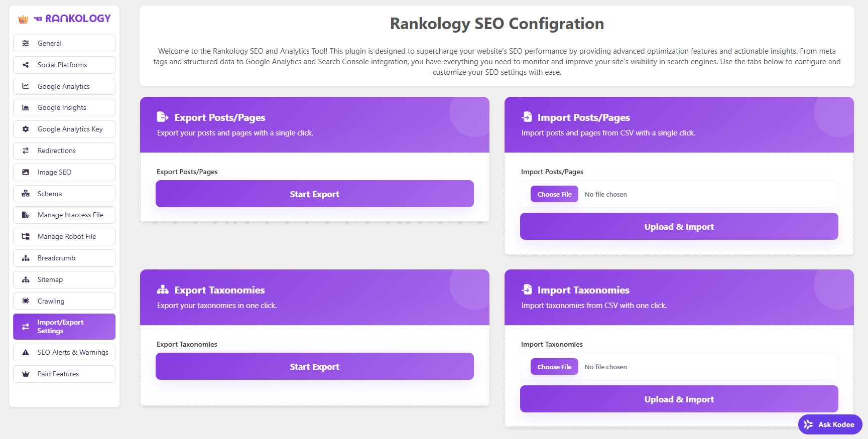Click the Image SEO picture icon
The image size is (868, 439).
(x=26, y=172)
